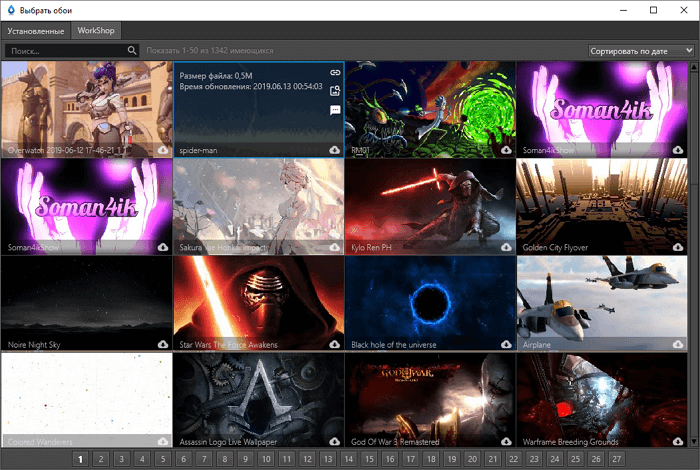Viewport: 700px width, 470px height.
Task: Go to page 2
Action: [101, 459]
